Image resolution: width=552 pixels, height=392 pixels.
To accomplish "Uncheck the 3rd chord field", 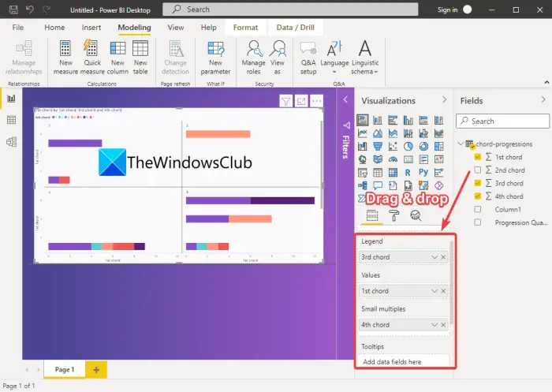I will click(x=477, y=183).
